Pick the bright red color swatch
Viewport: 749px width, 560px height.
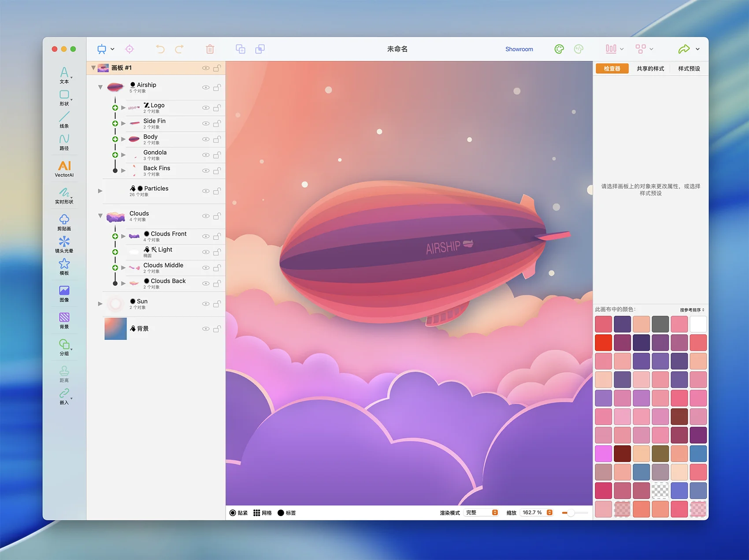point(603,343)
